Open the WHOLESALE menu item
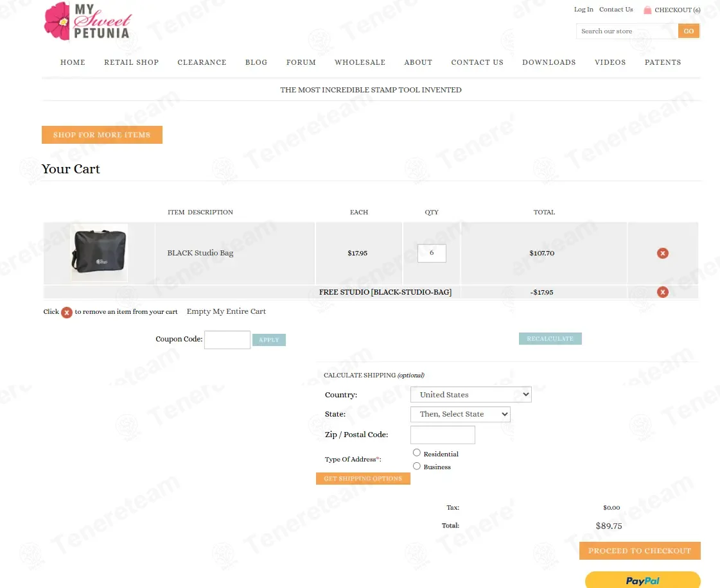 click(360, 62)
